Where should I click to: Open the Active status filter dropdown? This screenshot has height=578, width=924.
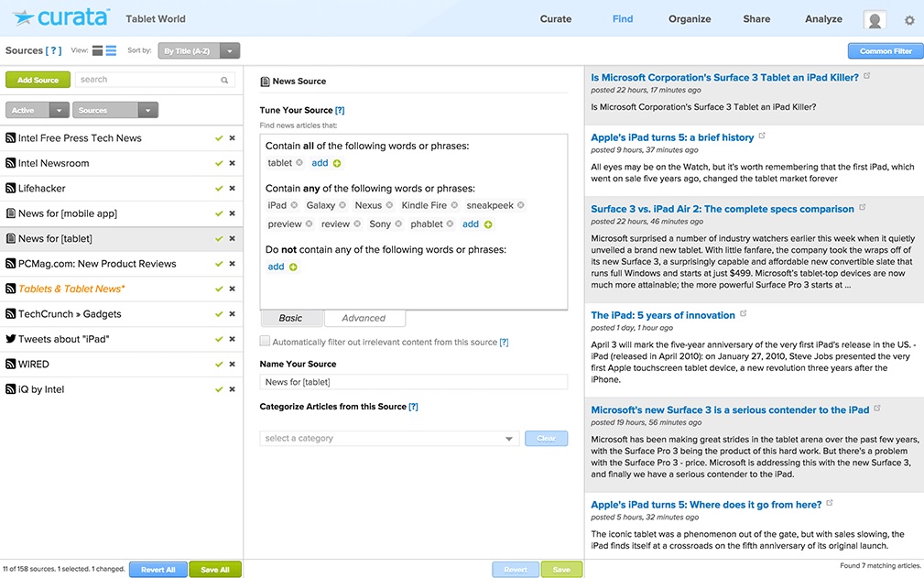pyautogui.click(x=38, y=110)
